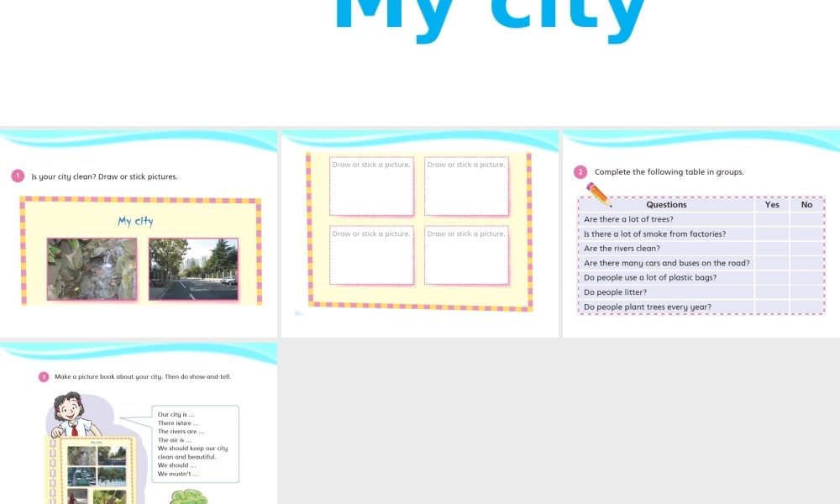Click the pink 'My city' heading on slide one
Screen dimensions: 840x504
(137, 221)
